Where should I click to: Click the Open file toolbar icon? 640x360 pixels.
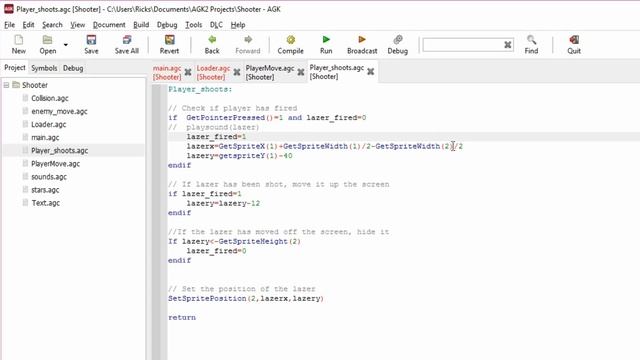point(48,44)
